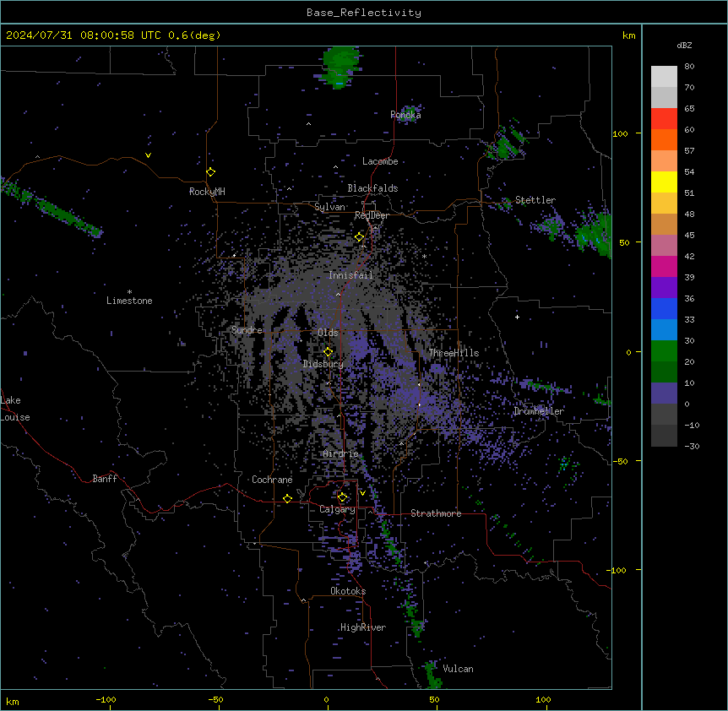Click the Vulcan town label

pyautogui.click(x=459, y=669)
